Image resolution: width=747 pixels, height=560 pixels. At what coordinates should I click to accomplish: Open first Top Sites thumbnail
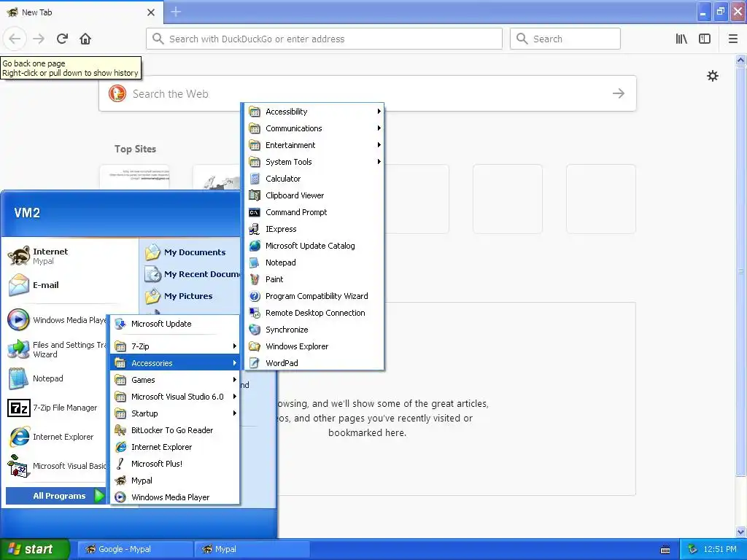(134, 177)
